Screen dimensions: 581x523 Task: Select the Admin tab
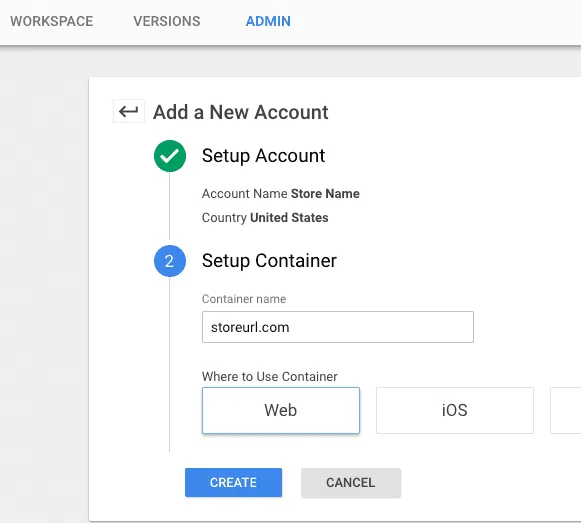(x=268, y=21)
